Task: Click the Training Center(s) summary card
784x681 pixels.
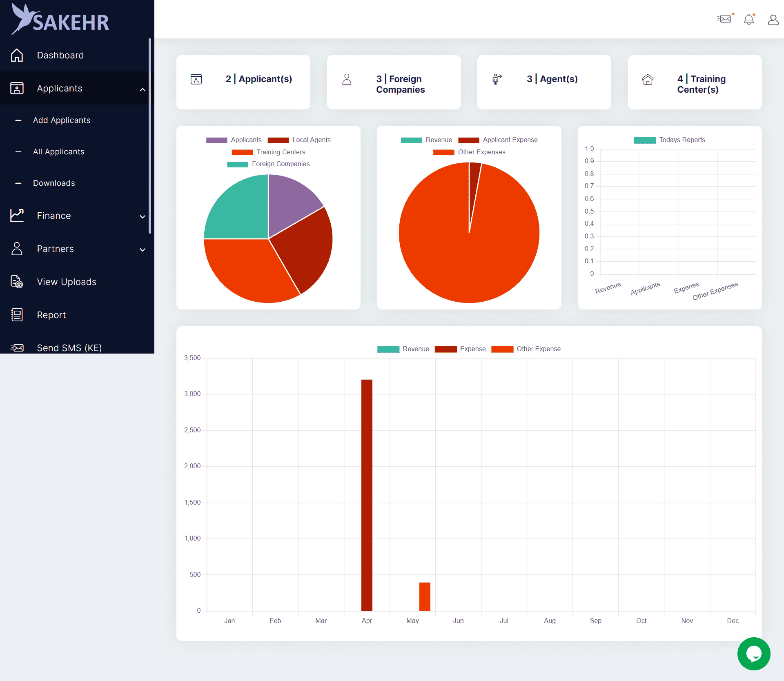Action: pos(695,82)
